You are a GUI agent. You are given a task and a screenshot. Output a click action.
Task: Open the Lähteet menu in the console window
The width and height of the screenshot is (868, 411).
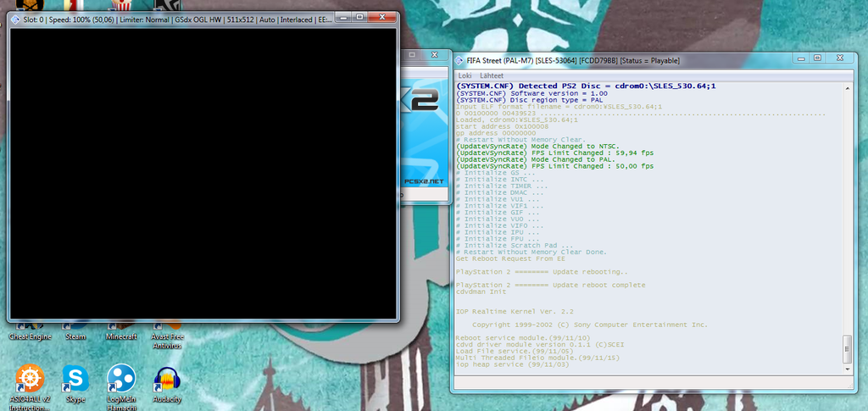(492, 75)
